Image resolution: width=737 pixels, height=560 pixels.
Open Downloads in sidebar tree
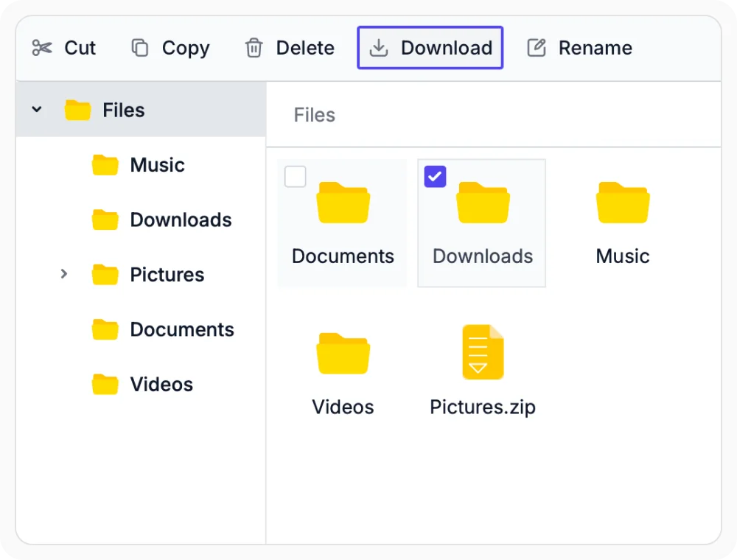(x=181, y=220)
